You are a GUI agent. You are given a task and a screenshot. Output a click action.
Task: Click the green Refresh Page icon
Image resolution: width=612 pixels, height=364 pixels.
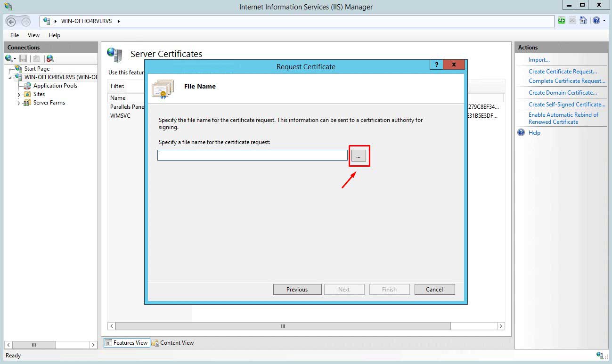pos(561,21)
